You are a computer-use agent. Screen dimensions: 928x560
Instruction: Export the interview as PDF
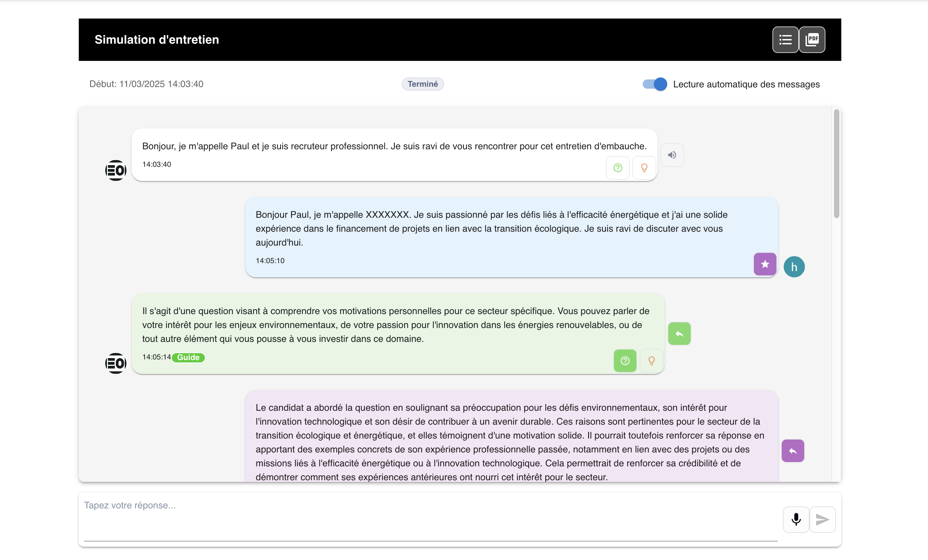(812, 39)
